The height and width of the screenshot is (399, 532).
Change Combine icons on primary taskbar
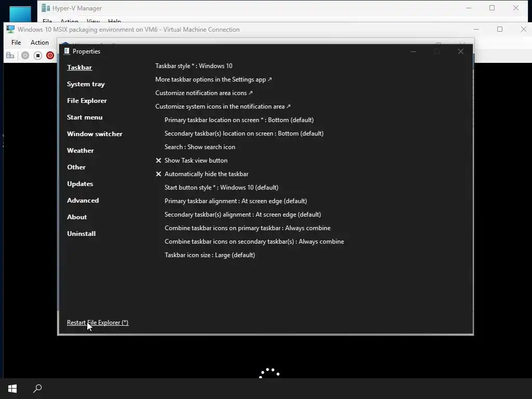tap(248, 228)
